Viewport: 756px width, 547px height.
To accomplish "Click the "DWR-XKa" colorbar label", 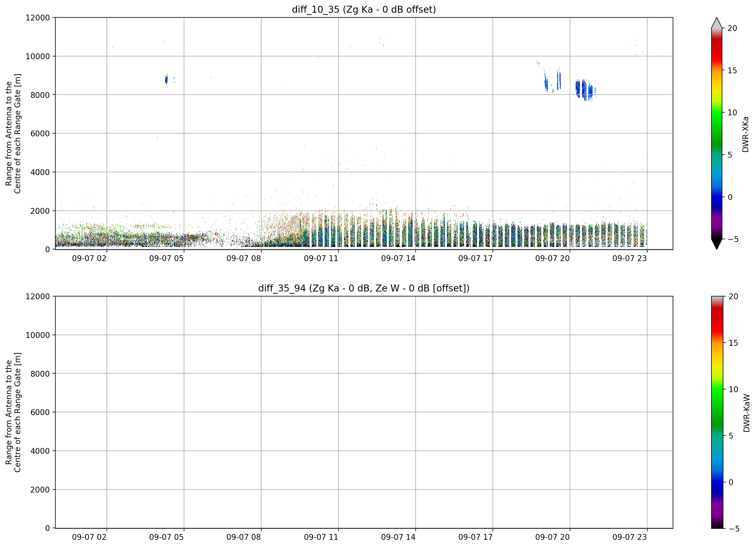I will (x=746, y=134).
